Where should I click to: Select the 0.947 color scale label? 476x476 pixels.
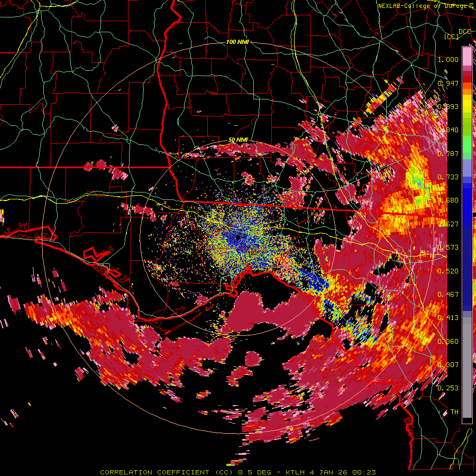point(448,83)
